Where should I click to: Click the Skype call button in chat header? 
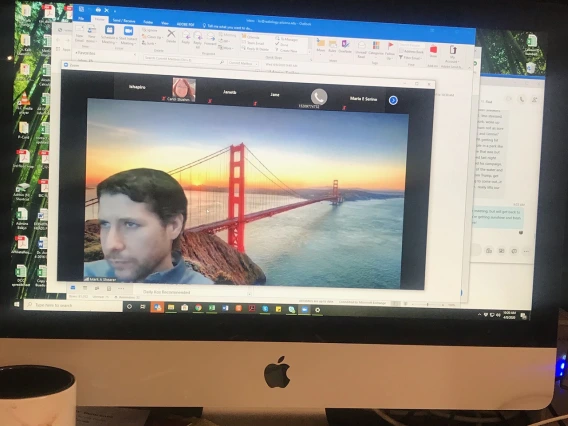click(521, 99)
